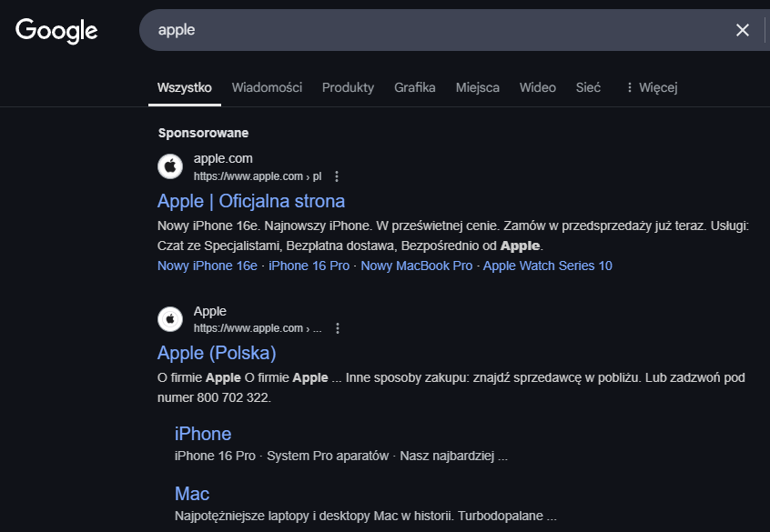Expand the Więcej menu

[653, 87]
